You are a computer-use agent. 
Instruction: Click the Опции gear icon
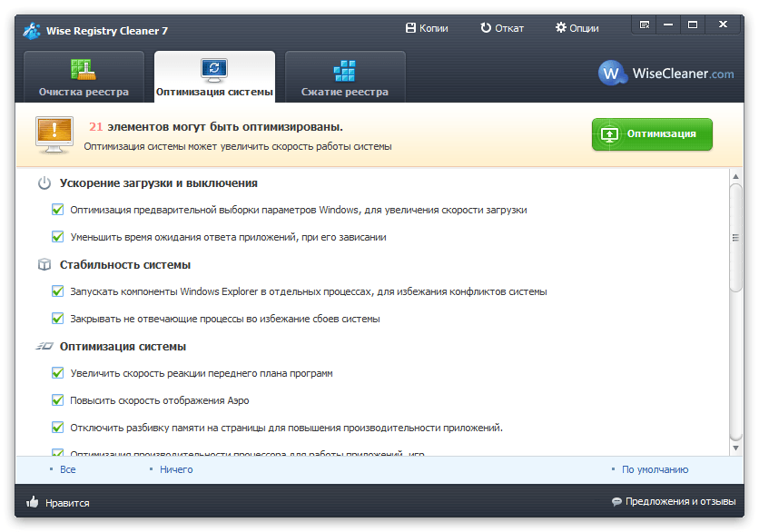[x=560, y=27]
